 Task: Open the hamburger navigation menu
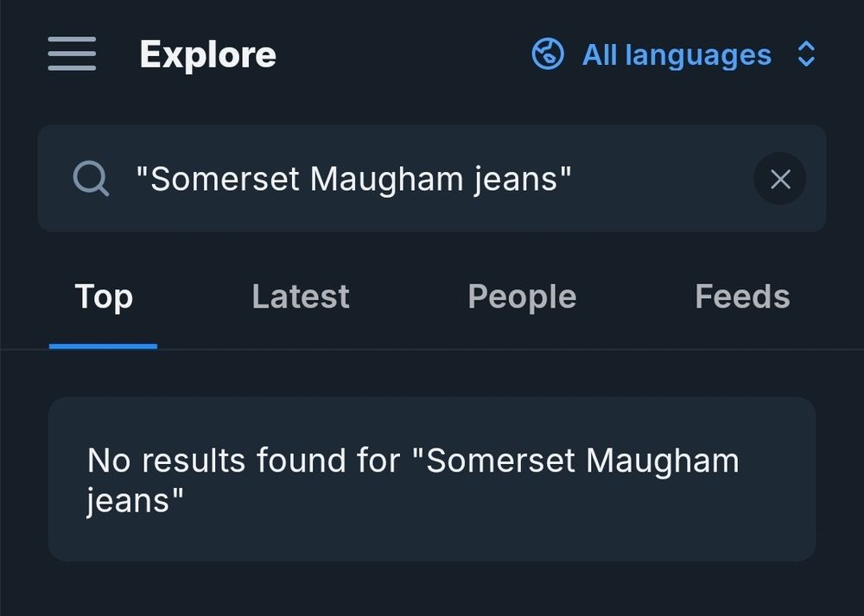pyautogui.click(x=72, y=54)
